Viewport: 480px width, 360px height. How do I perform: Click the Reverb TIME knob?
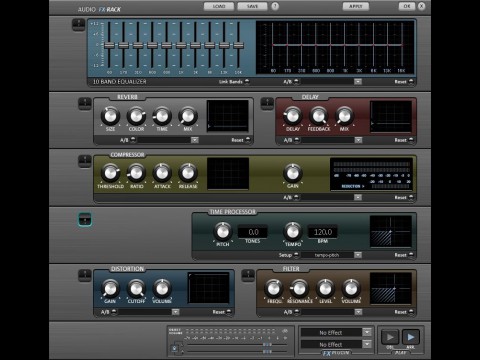tap(162, 116)
